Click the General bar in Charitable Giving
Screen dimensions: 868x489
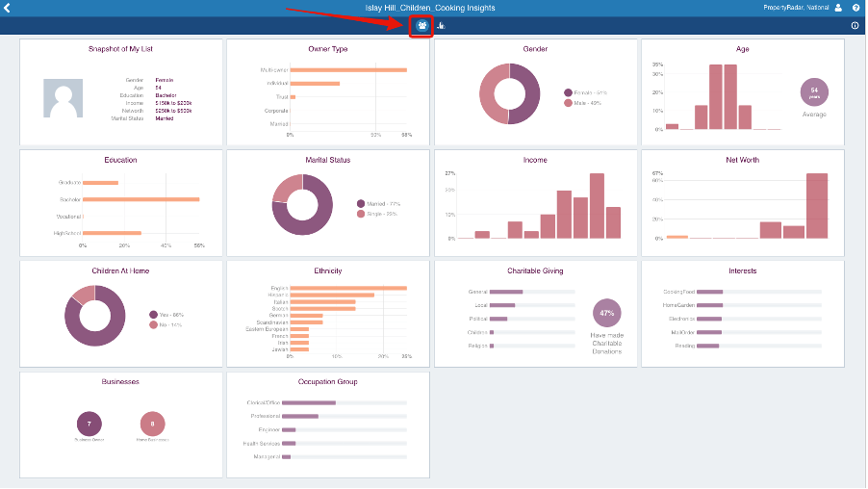click(x=506, y=292)
